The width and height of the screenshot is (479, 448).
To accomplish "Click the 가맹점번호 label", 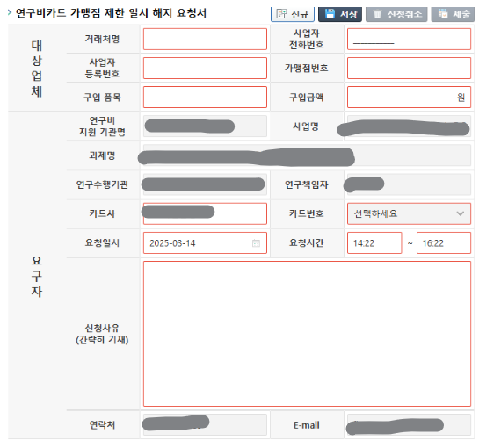I will (x=307, y=68).
